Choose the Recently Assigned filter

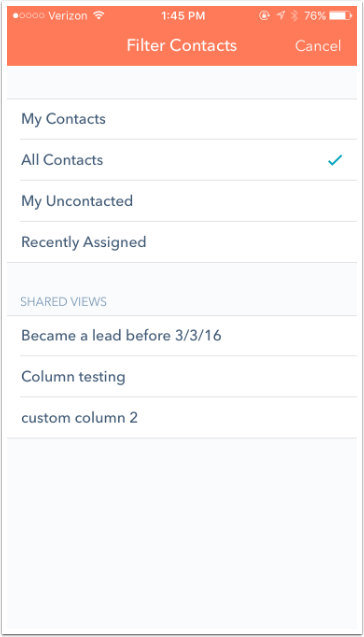[182, 242]
